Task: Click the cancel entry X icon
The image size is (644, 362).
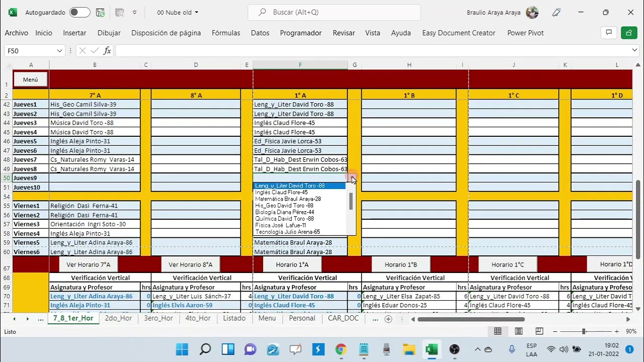Action: tap(83, 51)
